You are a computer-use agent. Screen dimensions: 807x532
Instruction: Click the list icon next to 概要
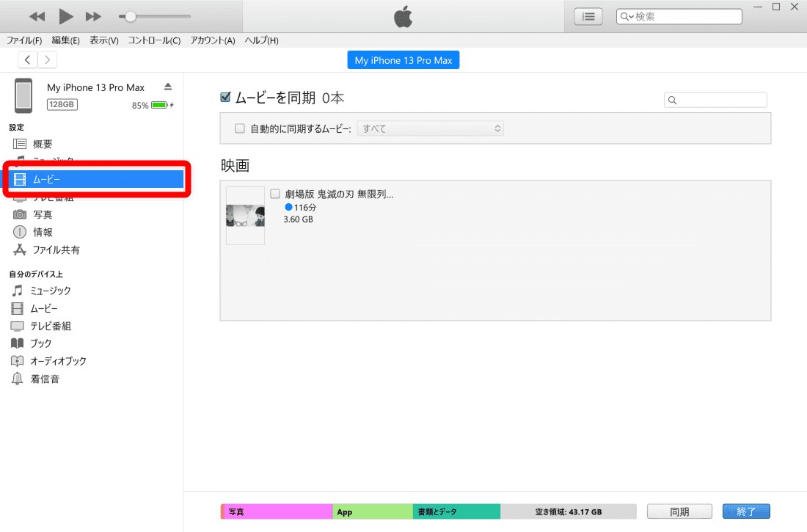click(20, 144)
